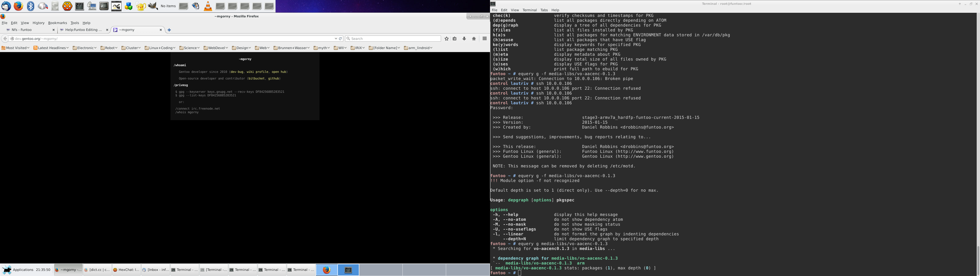This screenshot has height=276, width=980.
Task: Open the Firefox History menu
Action: click(39, 23)
